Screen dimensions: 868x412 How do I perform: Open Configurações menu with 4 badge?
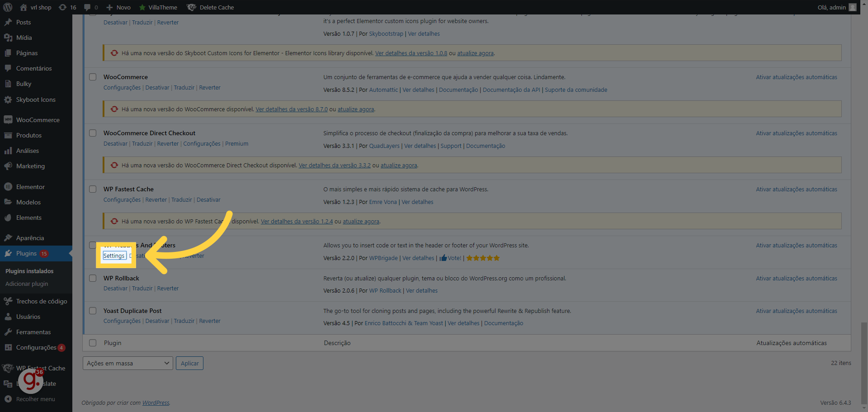pos(36,347)
